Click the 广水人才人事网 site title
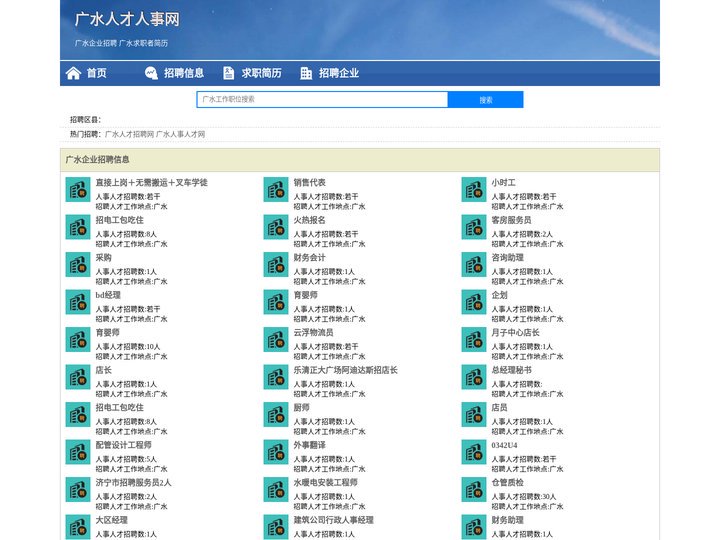720x540 pixels. point(127,19)
